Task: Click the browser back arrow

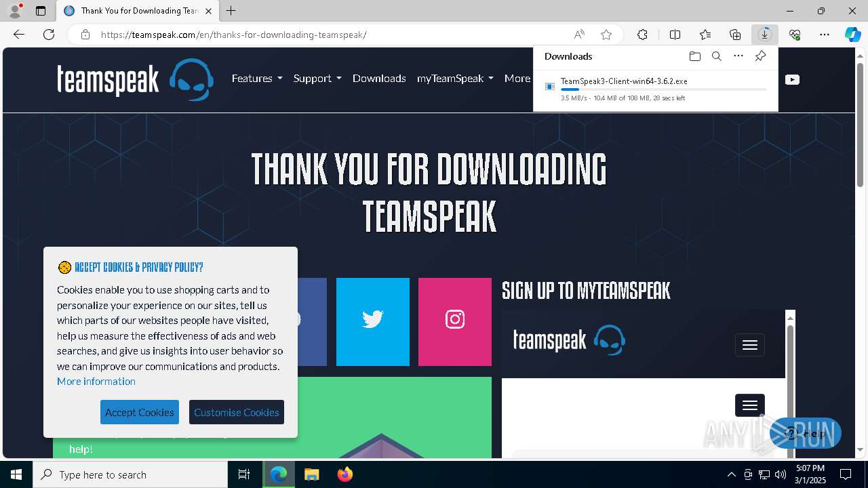Action: [x=19, y=35]
